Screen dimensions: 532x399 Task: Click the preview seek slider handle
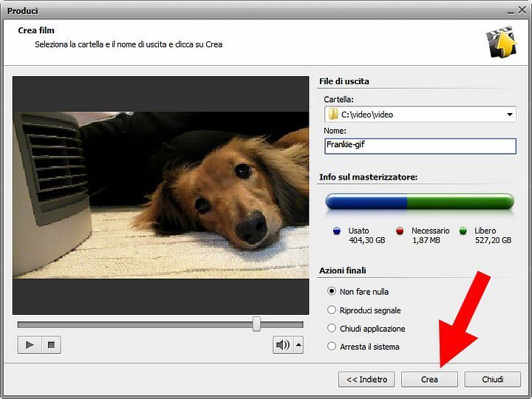(257, 324)
